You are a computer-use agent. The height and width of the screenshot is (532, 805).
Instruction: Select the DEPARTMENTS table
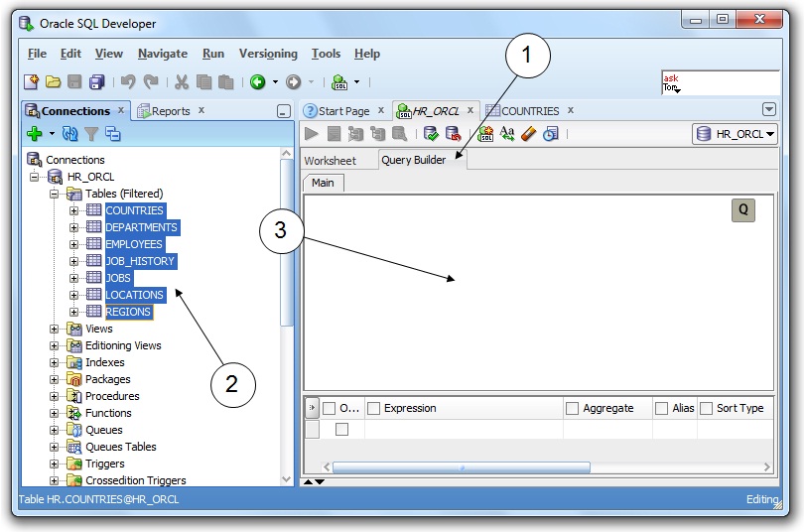pyautogui.click(x=142, y=227)
